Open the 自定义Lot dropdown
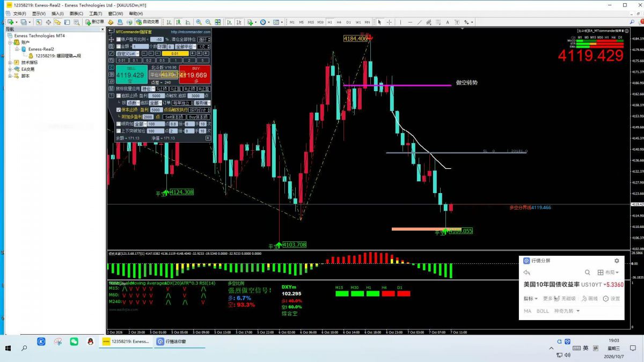Image resolution: width=644 pixels, height=362 pixels. (129, 54)
